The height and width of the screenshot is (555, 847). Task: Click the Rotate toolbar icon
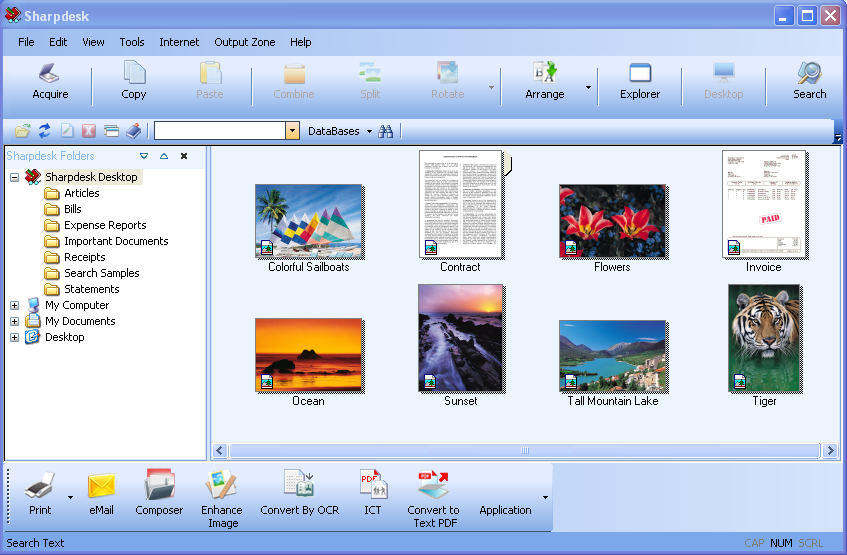448,72
